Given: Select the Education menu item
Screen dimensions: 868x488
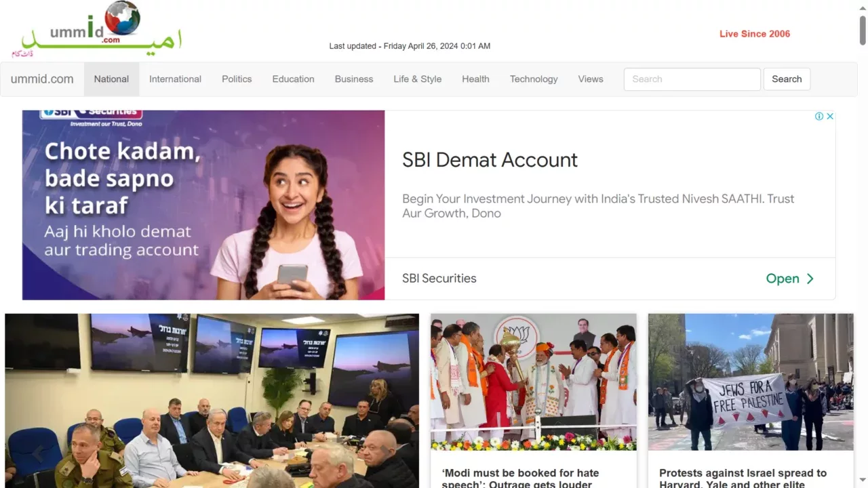Looking at the screenshot, I should 293,79.
